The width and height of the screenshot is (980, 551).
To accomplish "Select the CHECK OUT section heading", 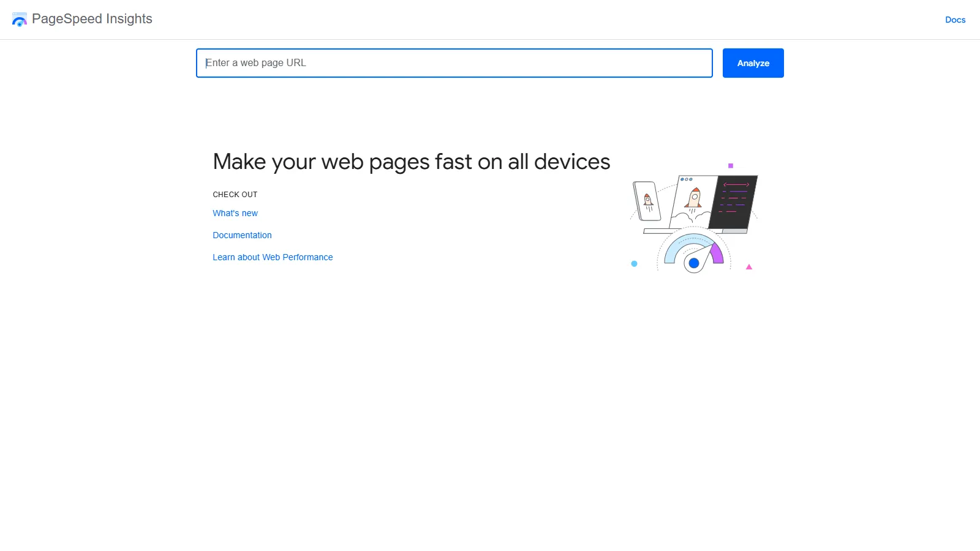I will [x=235, y=194].
